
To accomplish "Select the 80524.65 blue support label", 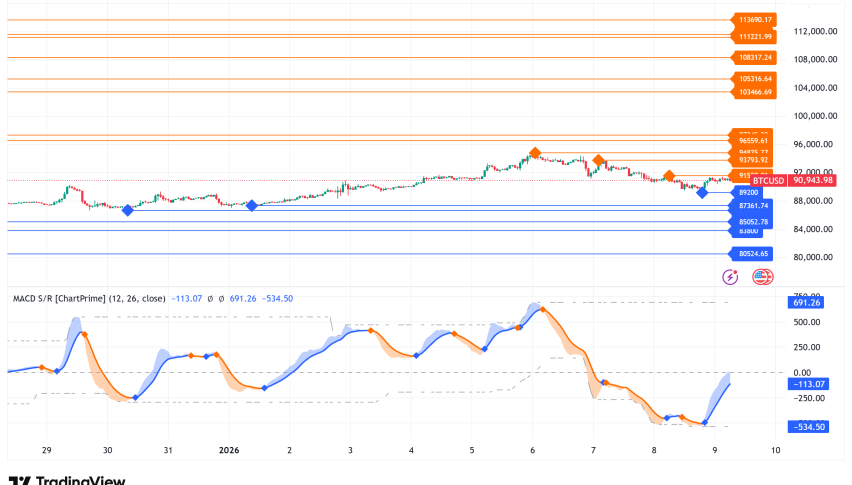I will [753, 254].
